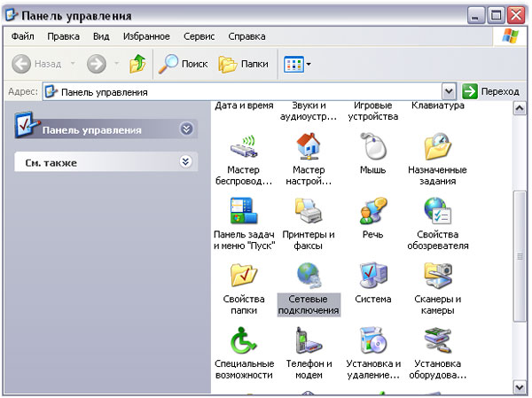The height and width of the screenshot is (398, 532).
Task: Click the scroll up arrow
Action: point(520,108)
